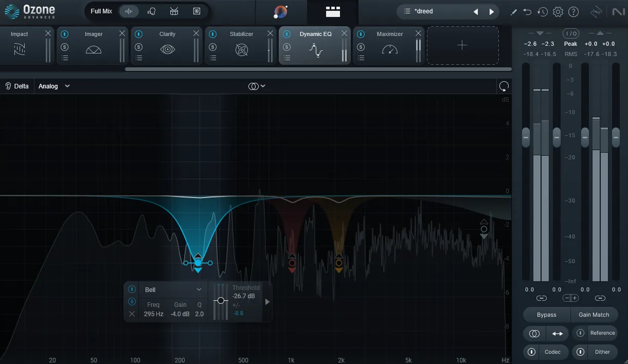Click the swap channels double-arrow icon
This screenshot has height=364, width=628.
coord(557,334)
